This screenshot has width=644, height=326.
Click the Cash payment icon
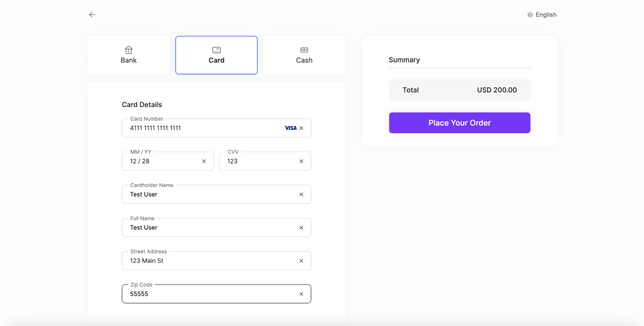304,50
